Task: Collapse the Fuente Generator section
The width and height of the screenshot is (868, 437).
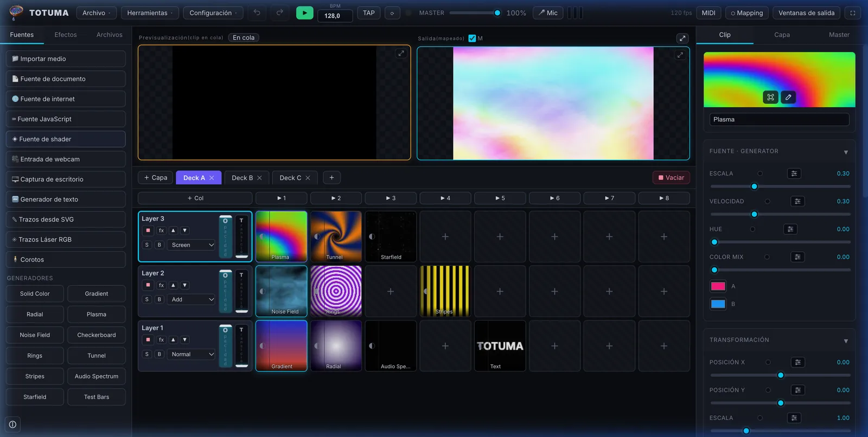Action: [846, 152]
